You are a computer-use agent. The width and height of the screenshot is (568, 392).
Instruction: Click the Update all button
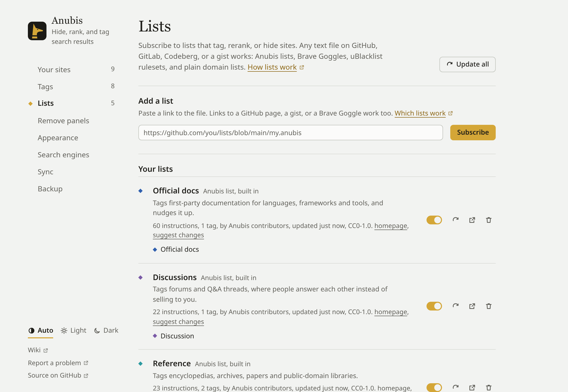[x=467, y=64]
